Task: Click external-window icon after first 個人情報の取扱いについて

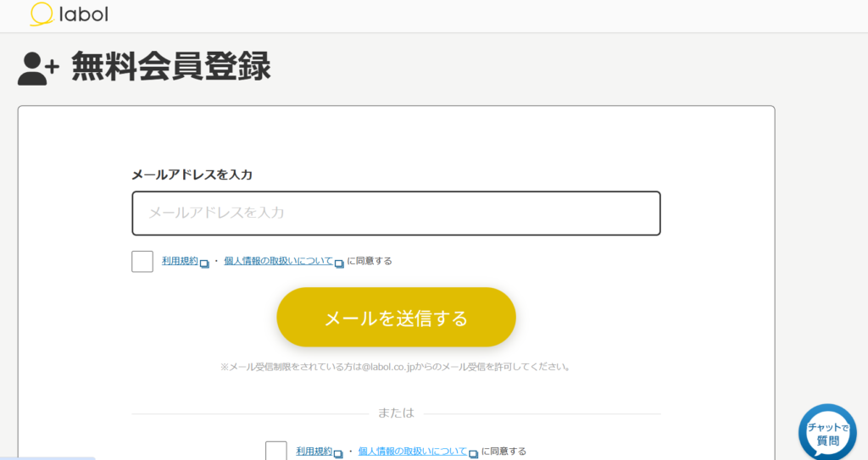Action: click(339, 263)
